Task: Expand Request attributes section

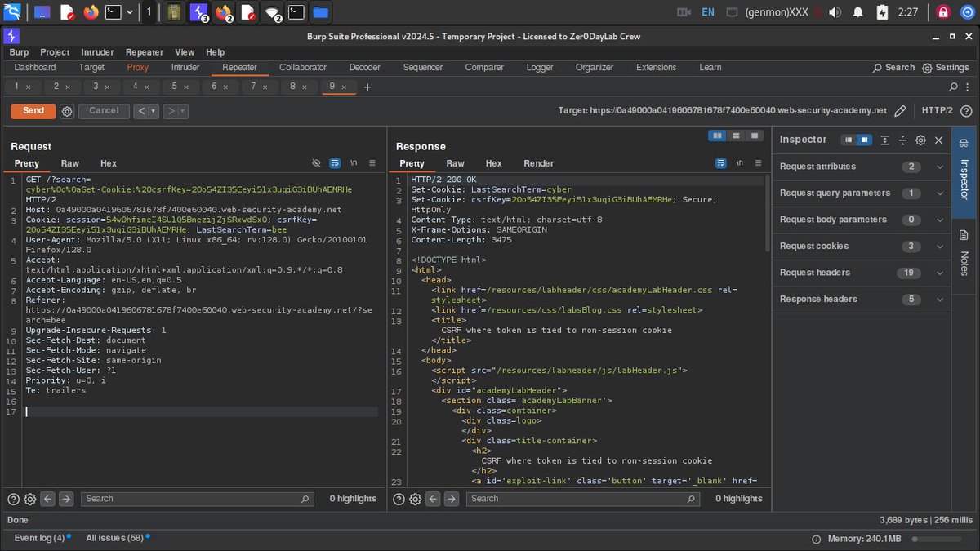Action: pyautogui.click(x=862, y=167)
